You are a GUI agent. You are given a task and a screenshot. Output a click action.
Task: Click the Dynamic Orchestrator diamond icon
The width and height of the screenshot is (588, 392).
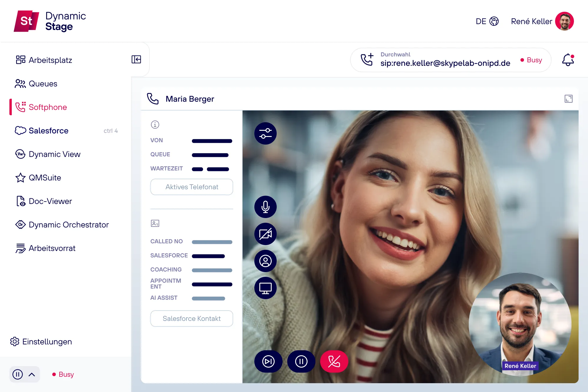click(x=20, y=225)
